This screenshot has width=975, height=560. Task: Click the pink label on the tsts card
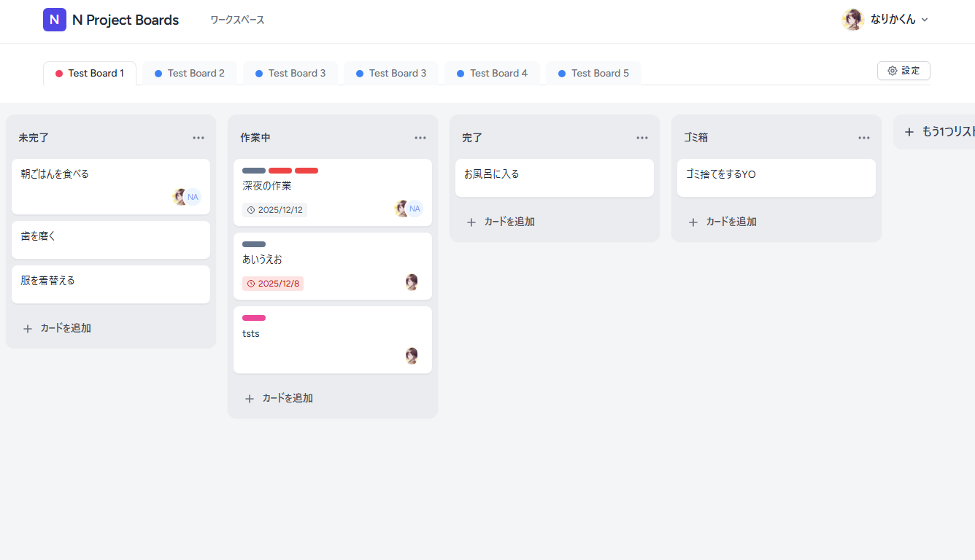pos(253,318)
